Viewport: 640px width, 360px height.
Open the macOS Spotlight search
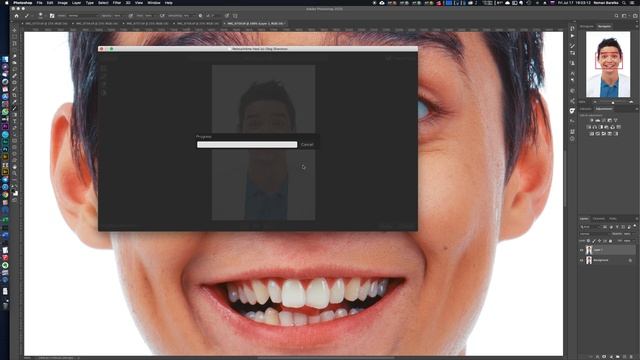pos(623,3)
